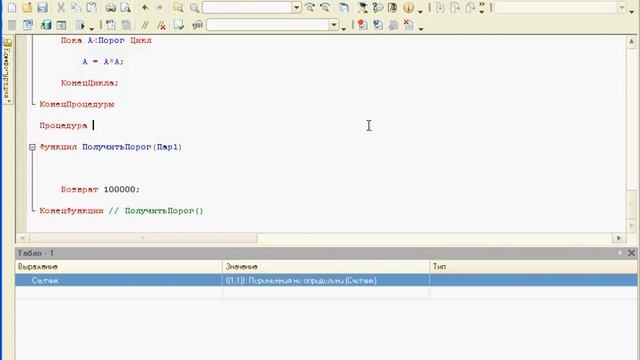640x360 pixels.
Task: Click the Значение column header
Action: tap(326, 267)
